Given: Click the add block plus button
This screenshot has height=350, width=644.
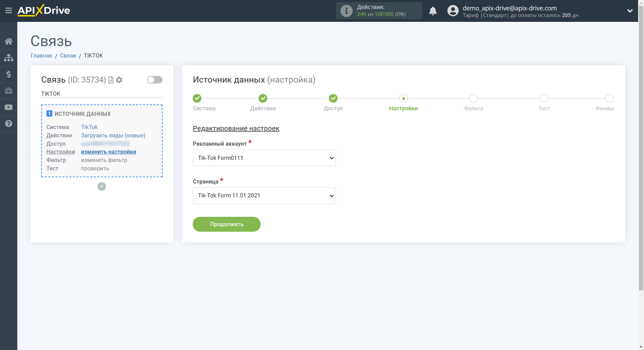Looking at the screenshot, I should point(102,187).
